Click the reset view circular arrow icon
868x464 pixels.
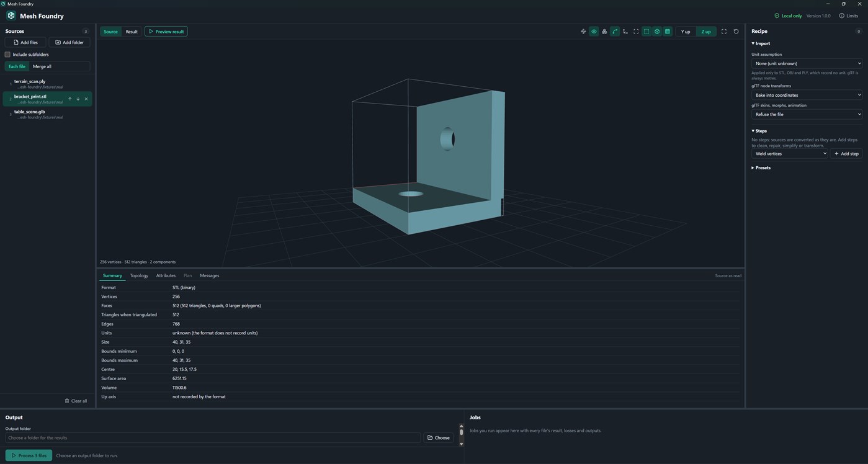pos(736,32)
